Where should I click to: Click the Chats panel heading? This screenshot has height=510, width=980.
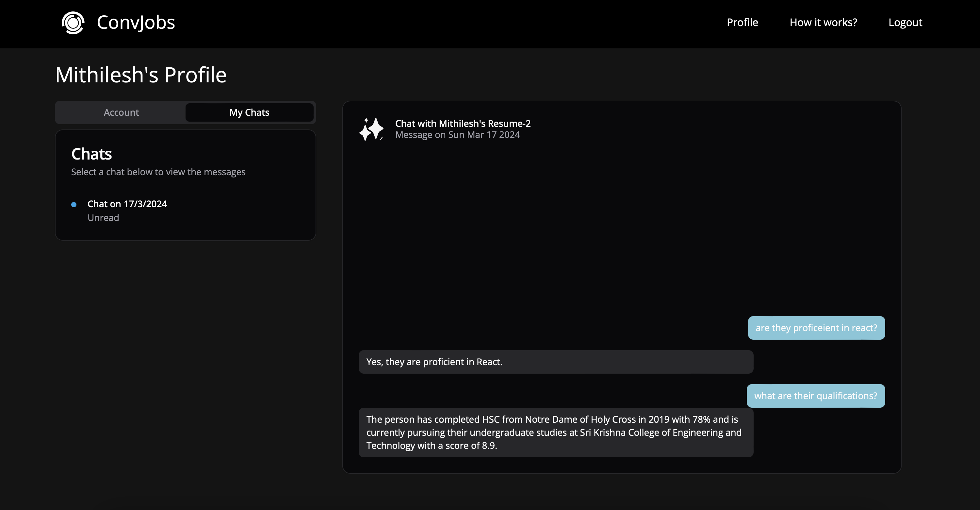pyautogui.click(x=91, y=154)
